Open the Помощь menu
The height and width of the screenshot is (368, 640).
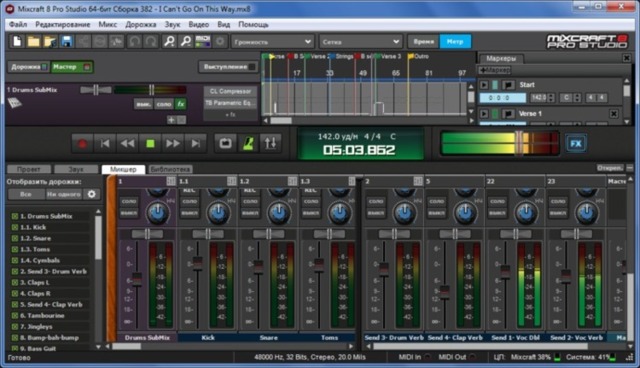click(x=253, y=24)
